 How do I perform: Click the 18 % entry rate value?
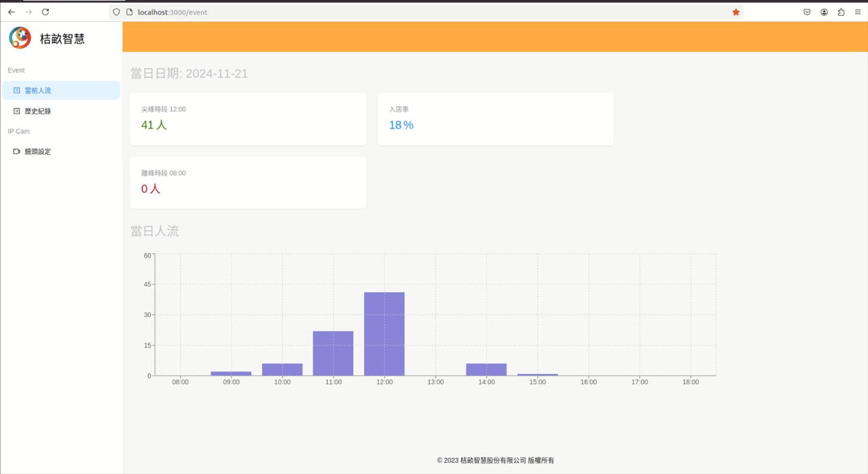[x=401, y=125]
